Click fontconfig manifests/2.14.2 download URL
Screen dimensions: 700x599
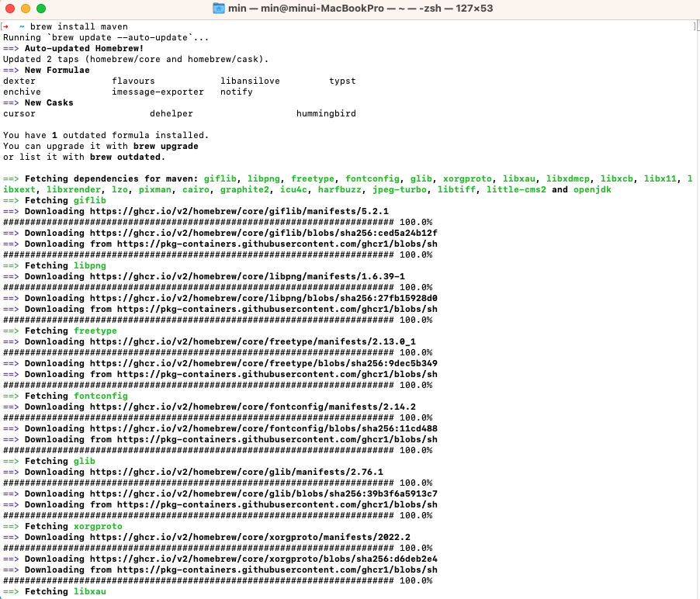[253, 407]
